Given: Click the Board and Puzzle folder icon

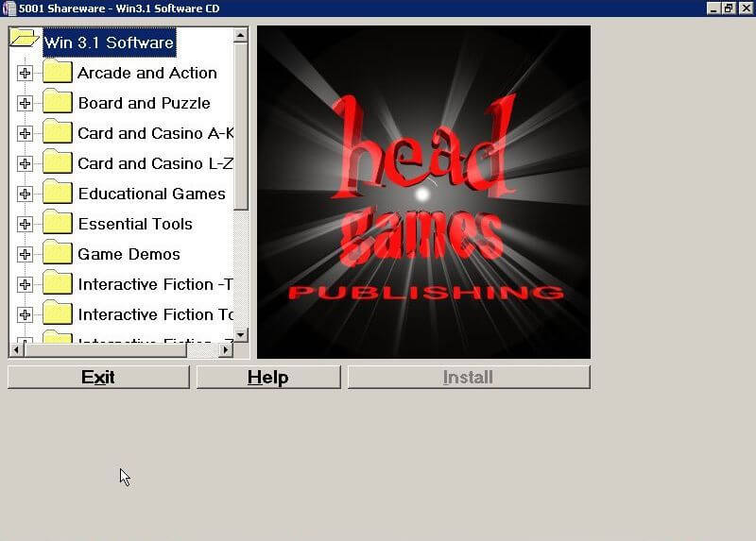Looking at the screenshot, I should click(x=58, y=102).
